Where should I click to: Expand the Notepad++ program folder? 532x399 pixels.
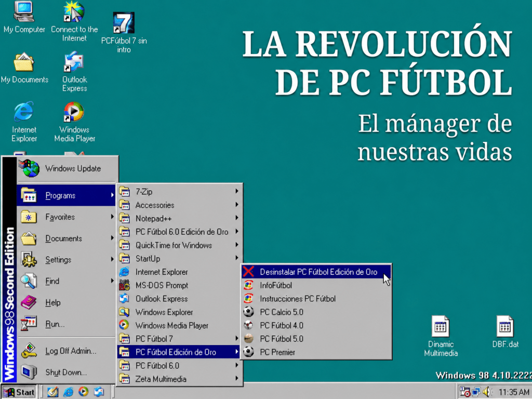[x=179, y=219]
